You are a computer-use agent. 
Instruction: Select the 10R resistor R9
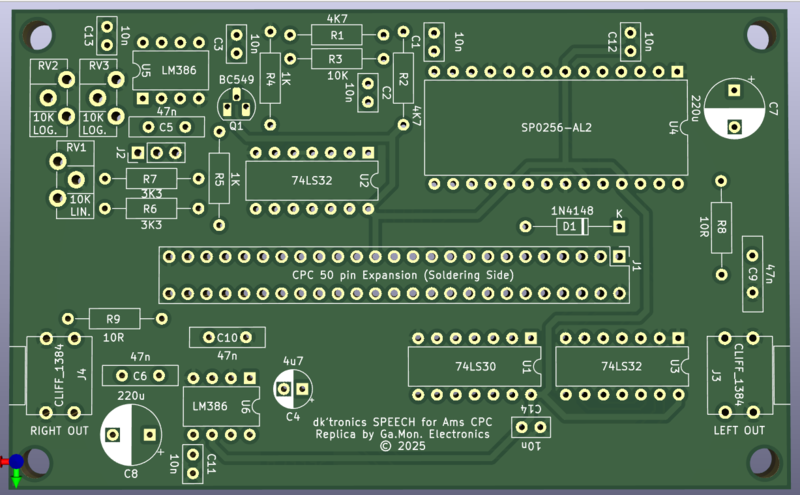tap(114, 319)
